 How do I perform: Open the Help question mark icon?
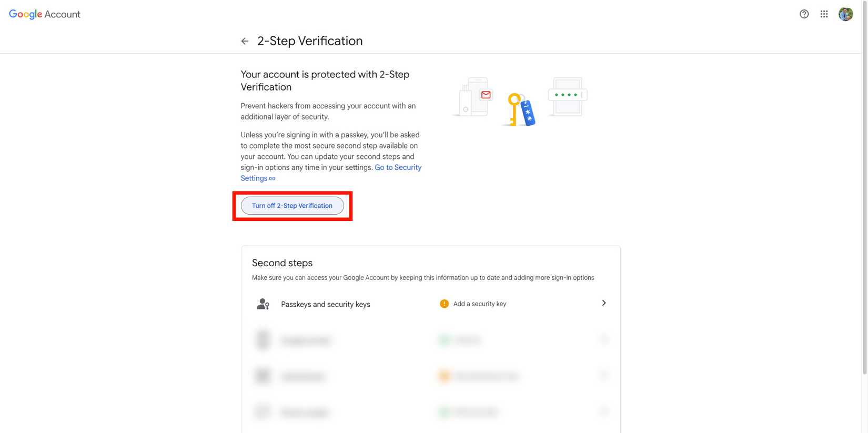coord(804,14)
